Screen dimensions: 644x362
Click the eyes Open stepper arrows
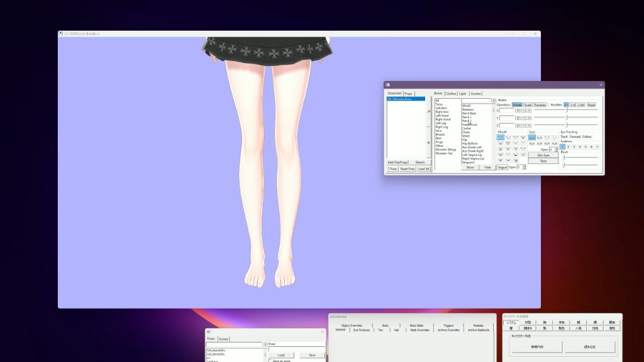click(x=556, y=150)
